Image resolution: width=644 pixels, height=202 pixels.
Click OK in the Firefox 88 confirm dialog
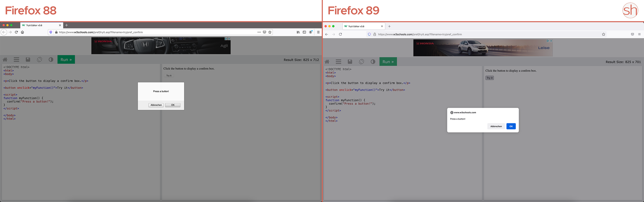click(173, 105)
